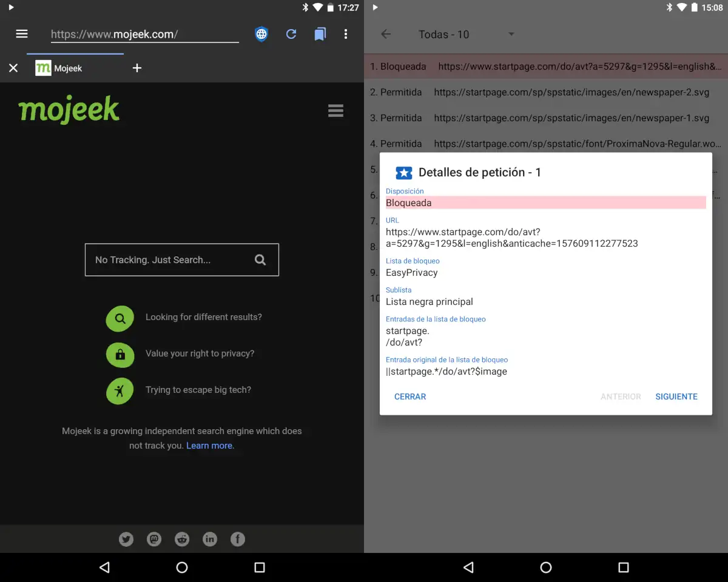This screenshot has height=582, width=728.
Task: Click the ||startpage.*/do/avt?$image entry
Action: coord(447,372)
